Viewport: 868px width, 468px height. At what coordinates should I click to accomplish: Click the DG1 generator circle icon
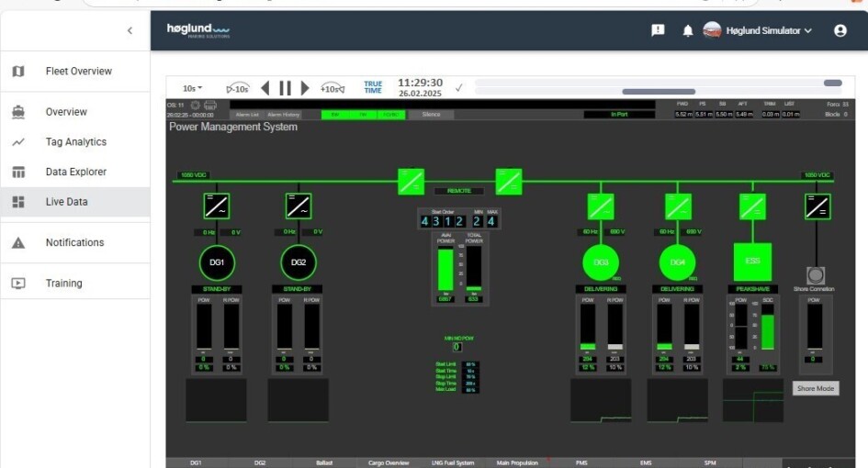coord(217,262)
